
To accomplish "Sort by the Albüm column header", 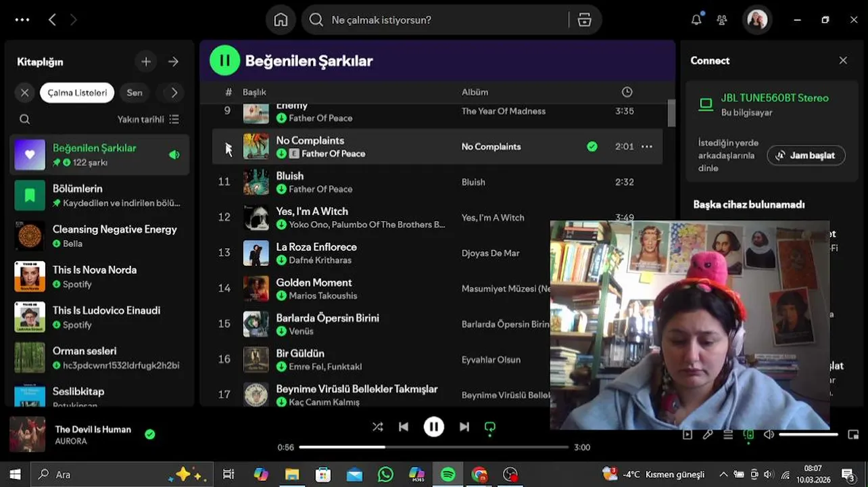I will click(475, 92).
